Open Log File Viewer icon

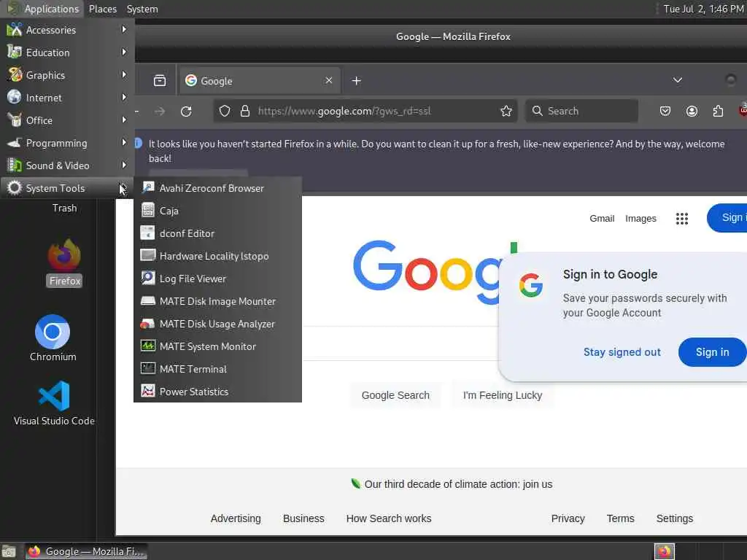coord(147,278)
